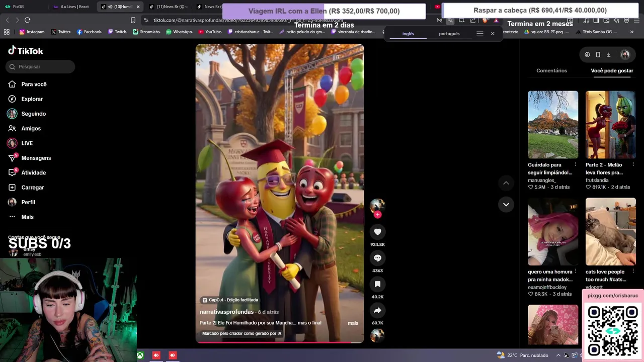Close the active TikTok browser tab

tap(138, 7)
